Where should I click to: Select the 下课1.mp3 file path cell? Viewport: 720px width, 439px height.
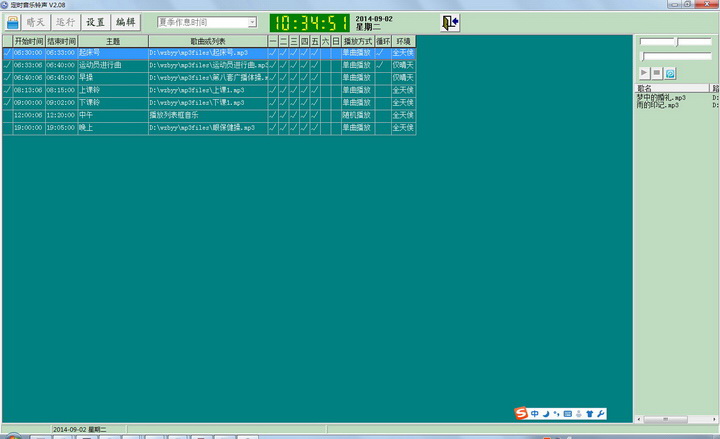coord(208,102)
